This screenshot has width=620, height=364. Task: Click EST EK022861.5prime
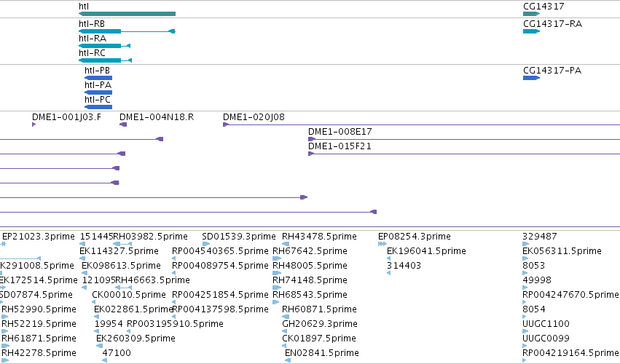(133, 309)
